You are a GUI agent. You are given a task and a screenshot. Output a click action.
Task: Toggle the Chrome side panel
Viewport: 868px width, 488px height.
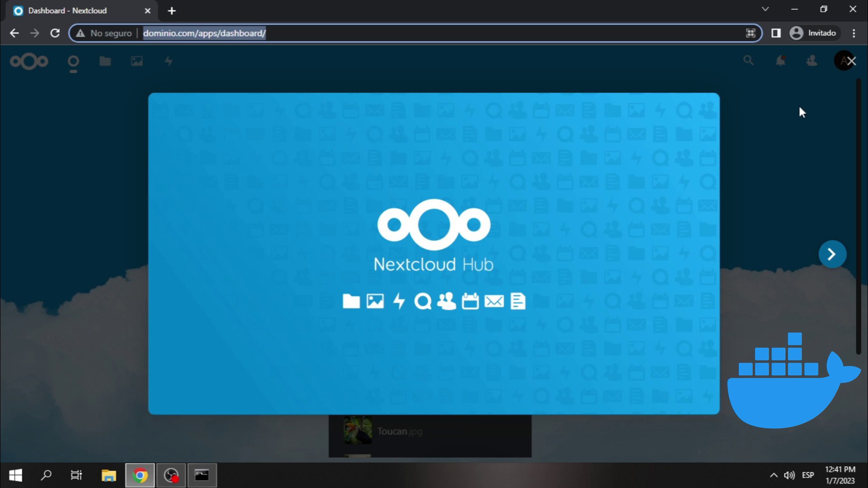coord(776,33)
